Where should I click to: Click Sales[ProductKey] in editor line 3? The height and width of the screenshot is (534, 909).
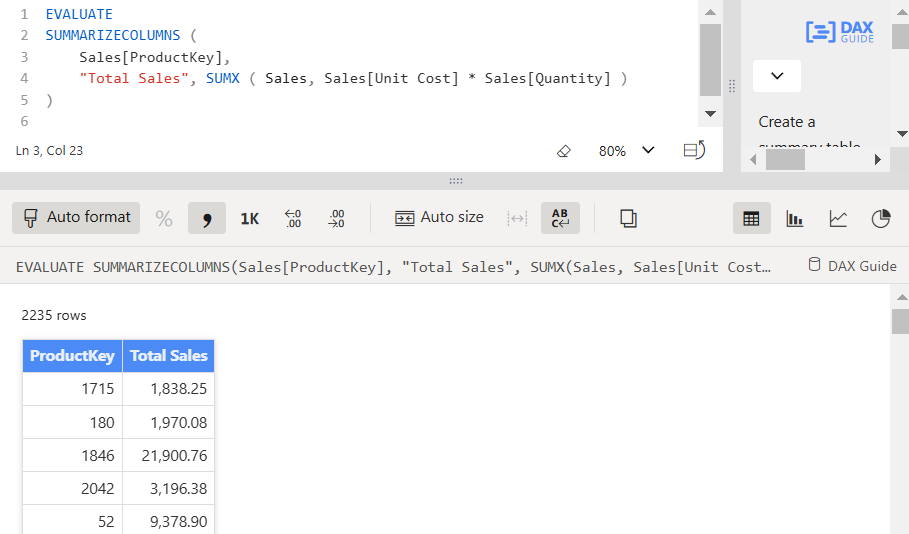click(151, 57)
